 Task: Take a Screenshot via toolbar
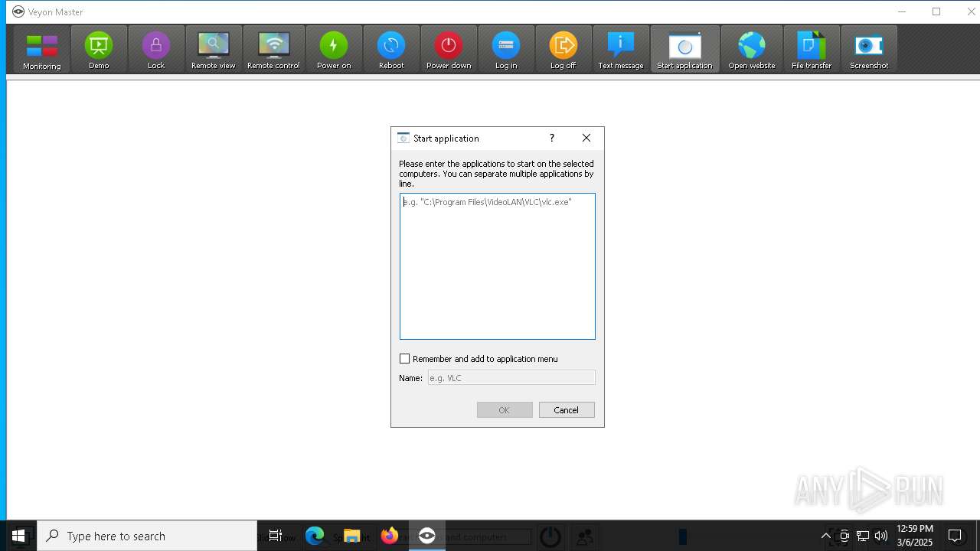pos(869,50)
